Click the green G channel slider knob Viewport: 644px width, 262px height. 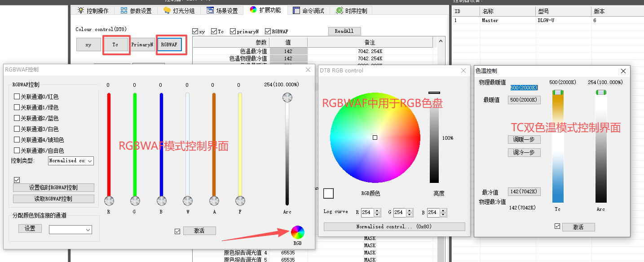point(135,200)
